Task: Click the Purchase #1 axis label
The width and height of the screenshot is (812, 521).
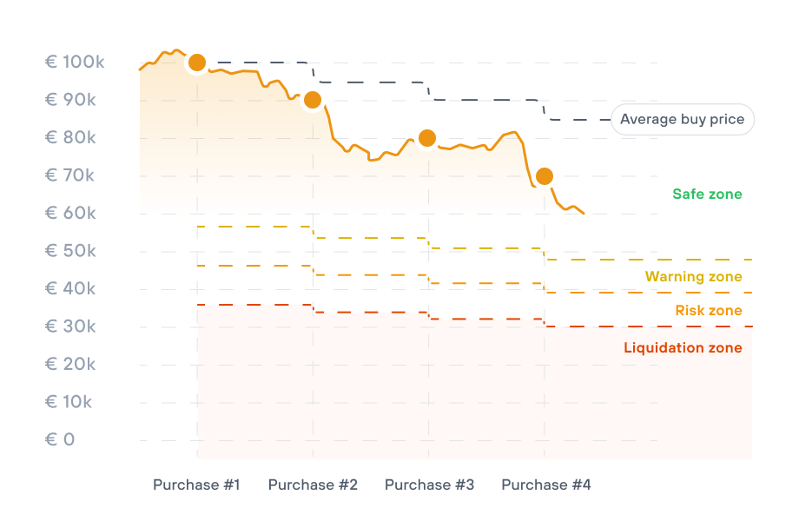Action: pyautogui.click(x=196, y=485)
